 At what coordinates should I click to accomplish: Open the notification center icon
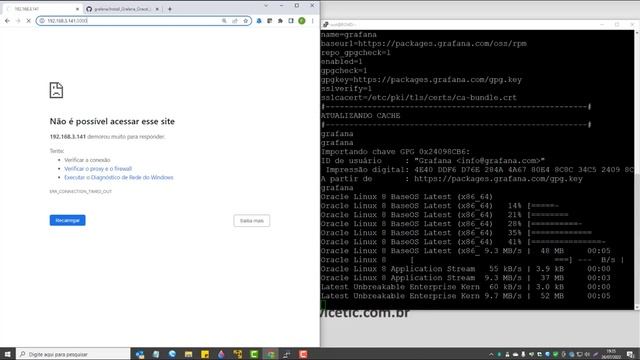(631, 354)
